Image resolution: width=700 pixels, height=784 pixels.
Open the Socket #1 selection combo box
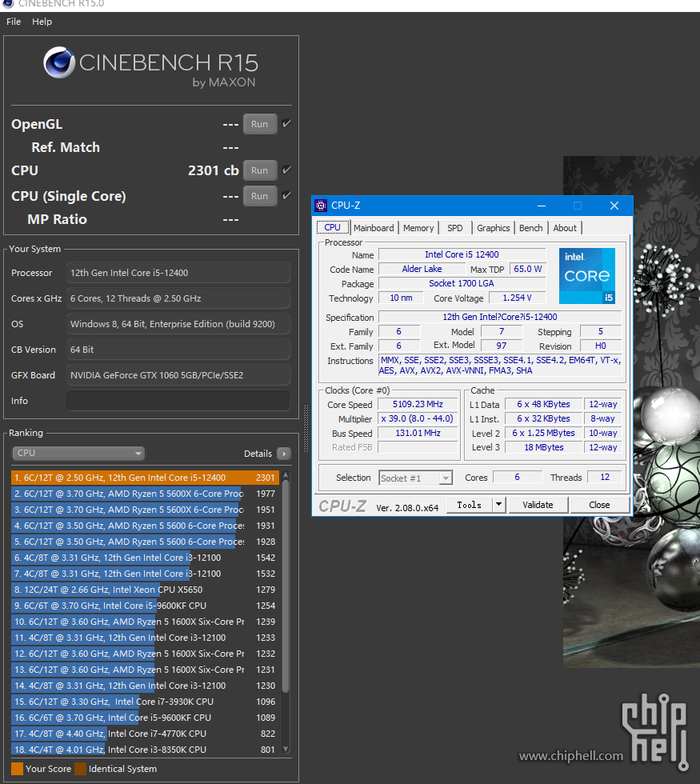click(x=415, y=478)
